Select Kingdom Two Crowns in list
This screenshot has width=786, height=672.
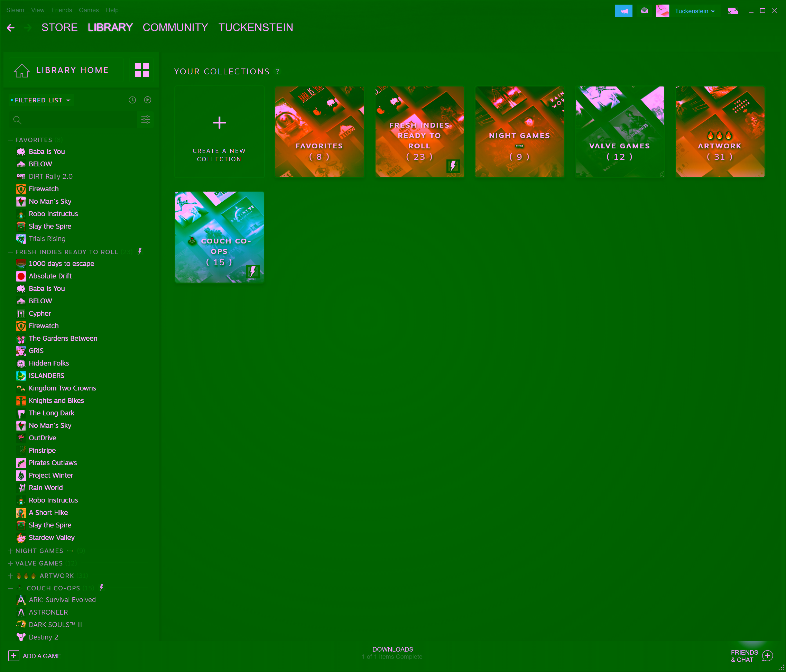coord(62,388)
